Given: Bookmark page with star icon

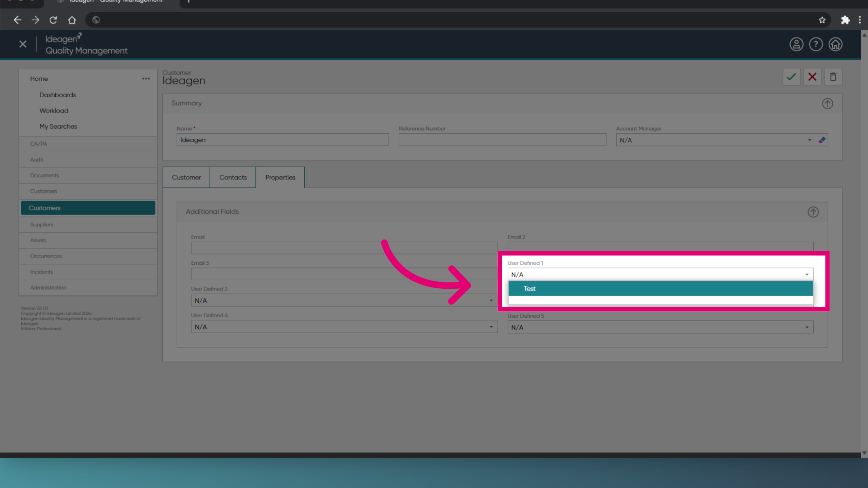Looking at the screenshot, I should (822, 20).
